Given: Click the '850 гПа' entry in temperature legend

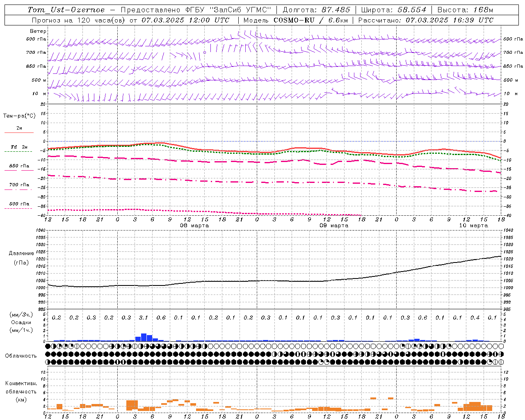Looking at the screenshot, I should (19, 166).
